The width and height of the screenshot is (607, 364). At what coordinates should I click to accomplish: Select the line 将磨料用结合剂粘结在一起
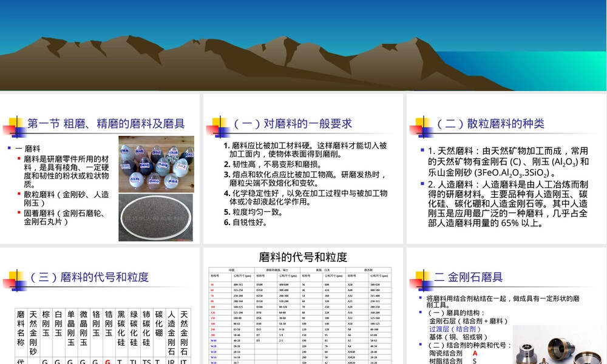(x=503, y=302)
